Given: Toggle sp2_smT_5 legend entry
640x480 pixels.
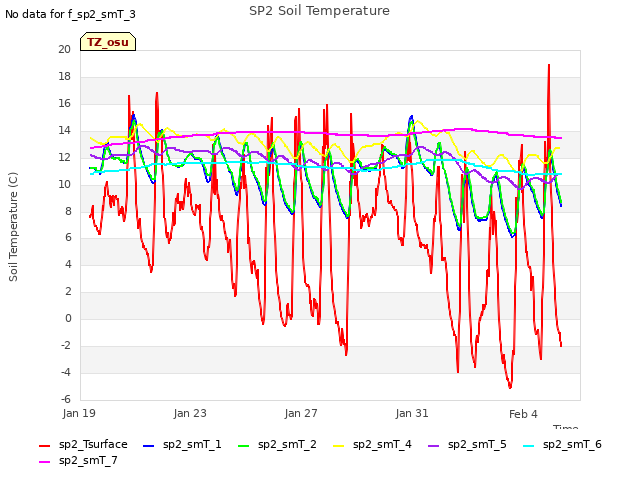Looking at the screenshot, I should (467, 444).
